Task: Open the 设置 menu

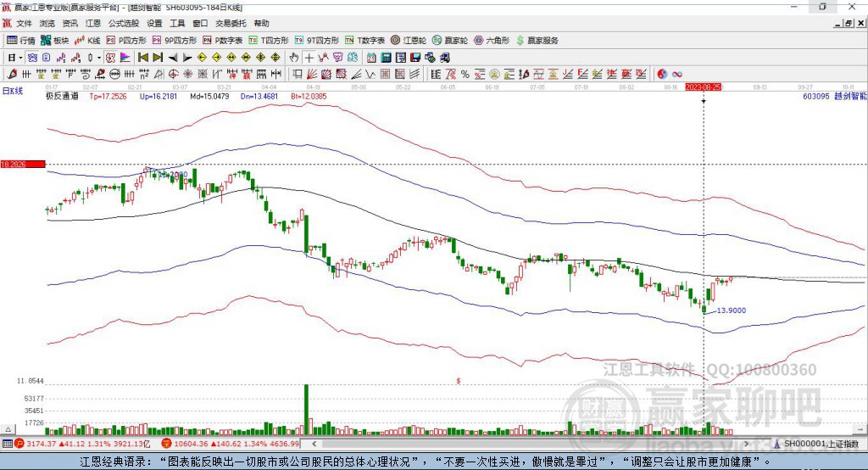Action: point(154,23)
